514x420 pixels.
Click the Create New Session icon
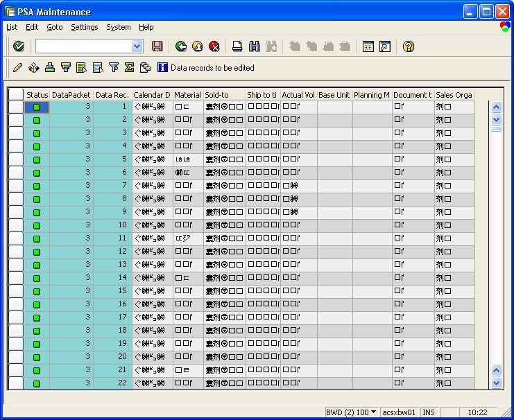pyautogui.click(x=368, y=46)
